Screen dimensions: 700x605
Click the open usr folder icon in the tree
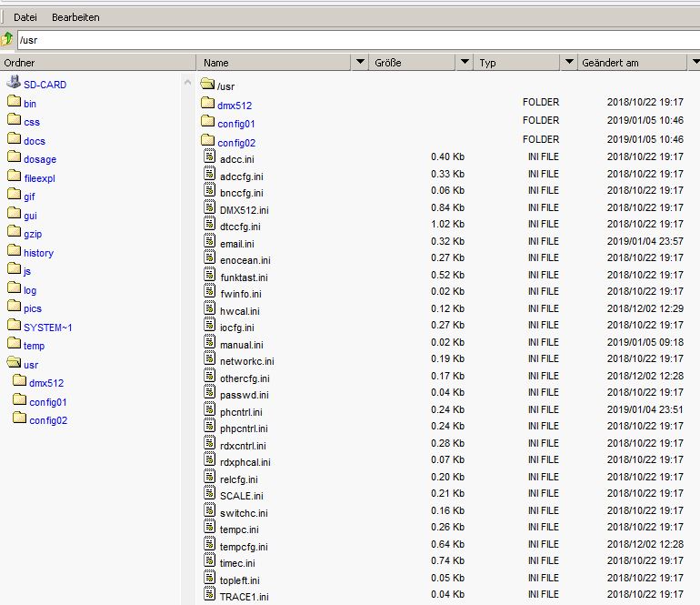tap(14, 361)
